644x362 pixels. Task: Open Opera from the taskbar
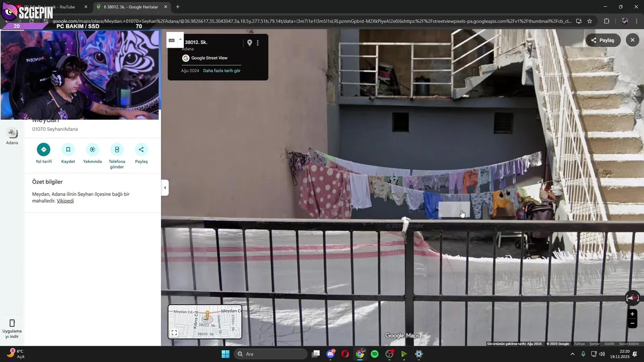[x=345, y=354]
